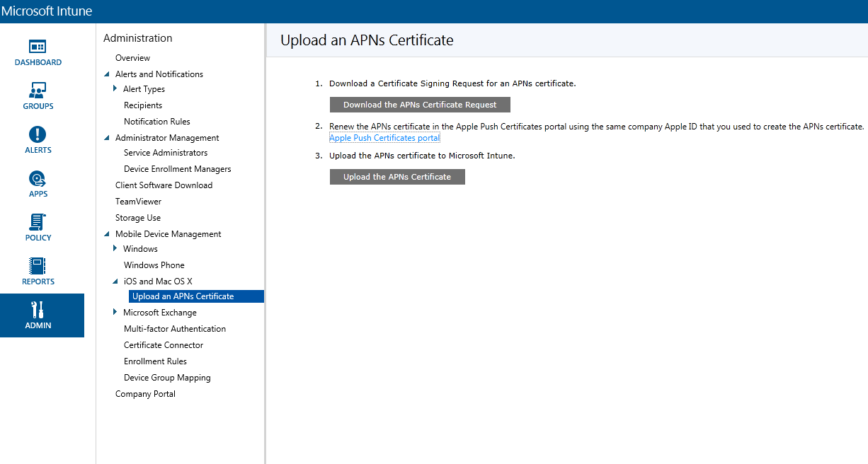Open the Dashboard workspace icon
The height and width of the screenshot is (464, 868).
tap(38, 47)
